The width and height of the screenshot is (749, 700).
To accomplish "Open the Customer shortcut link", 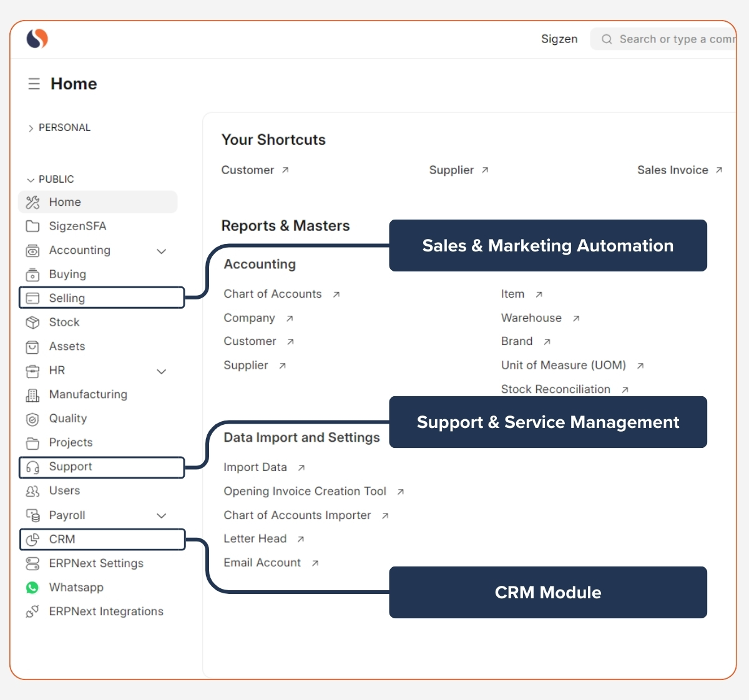I will click(248, 170).
